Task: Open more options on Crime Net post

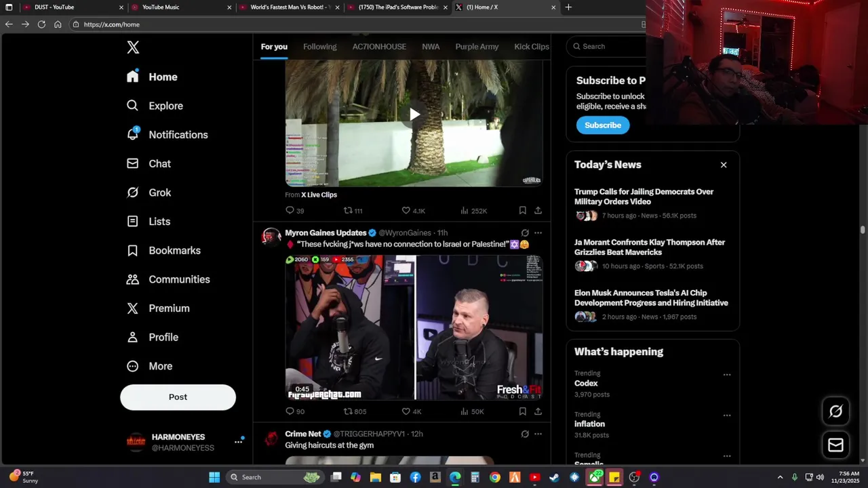Action: (538, 434)
